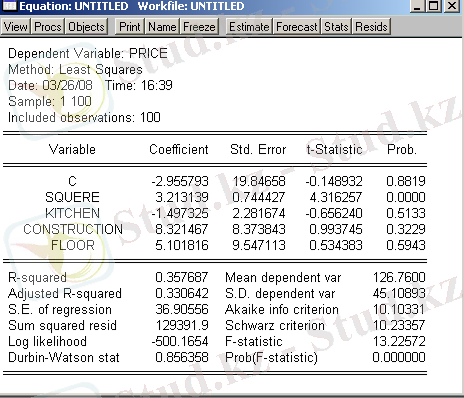This screenshot has height=398, width=464.
Task: Click the Included observations: 100 line
Action: pos(84,117)
